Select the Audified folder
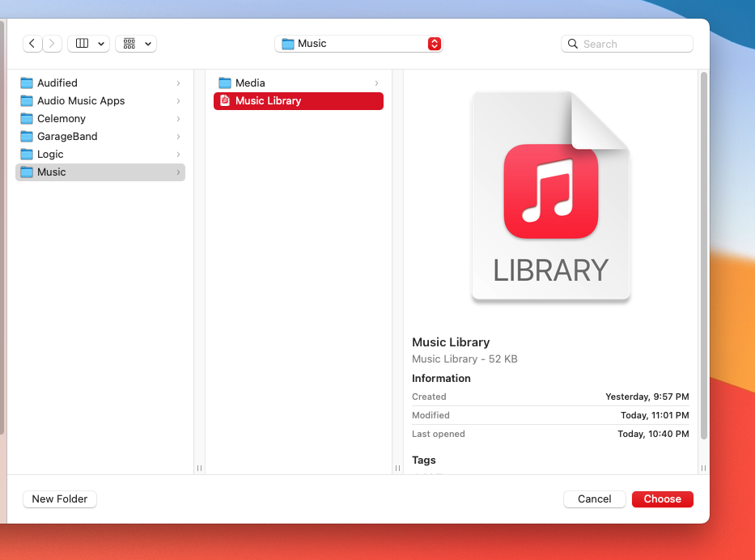The height and width of the screenshot is (560, 755). coord(100,83)
